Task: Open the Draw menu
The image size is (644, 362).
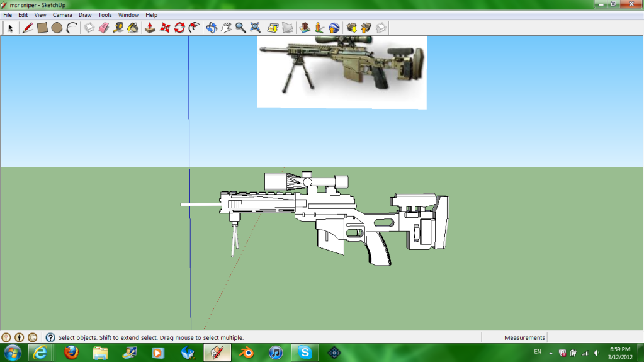Action: tap(85, 14)
